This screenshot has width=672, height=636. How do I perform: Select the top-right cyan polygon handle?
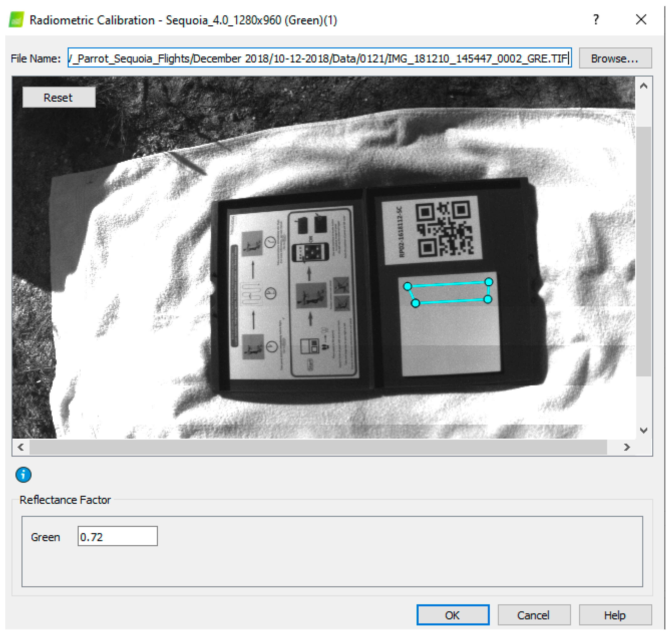488,282
